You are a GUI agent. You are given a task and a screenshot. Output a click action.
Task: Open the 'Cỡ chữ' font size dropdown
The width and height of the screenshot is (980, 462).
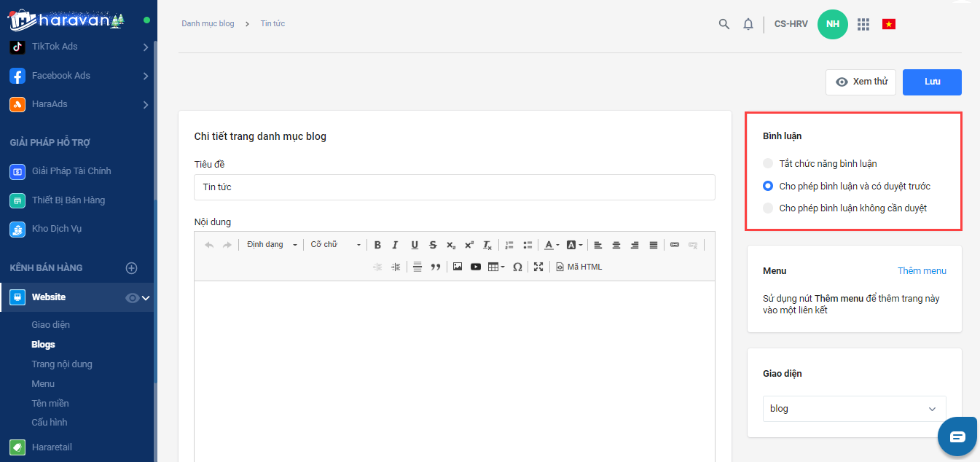(x=335, y=245)
